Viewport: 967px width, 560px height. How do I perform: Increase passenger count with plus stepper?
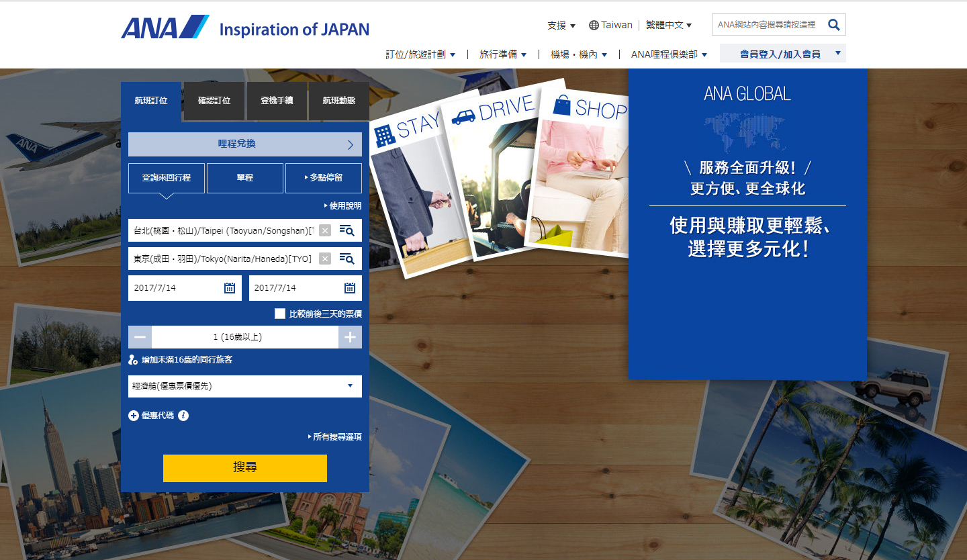[350, 337]
